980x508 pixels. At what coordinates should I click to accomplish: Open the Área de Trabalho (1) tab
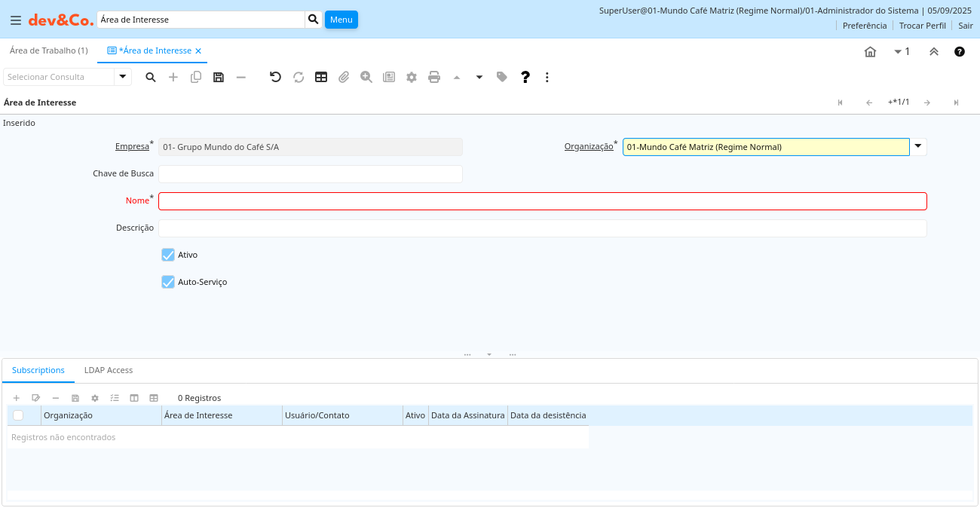point(48,50)
